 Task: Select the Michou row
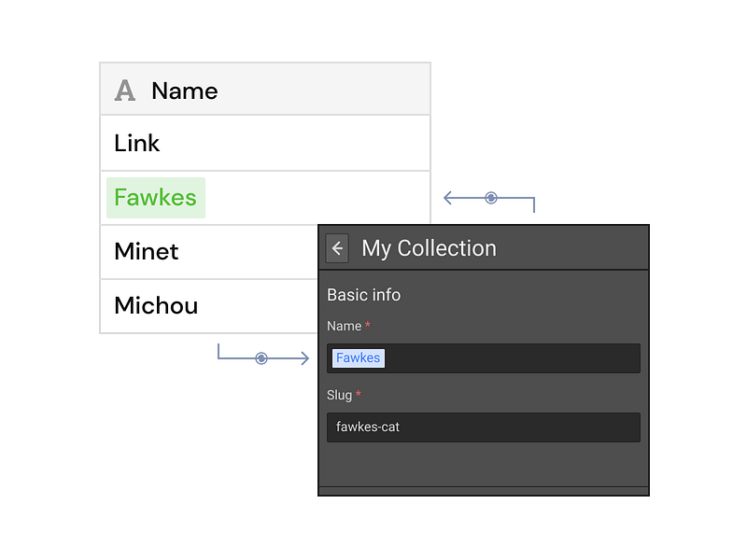click(209, 306)
